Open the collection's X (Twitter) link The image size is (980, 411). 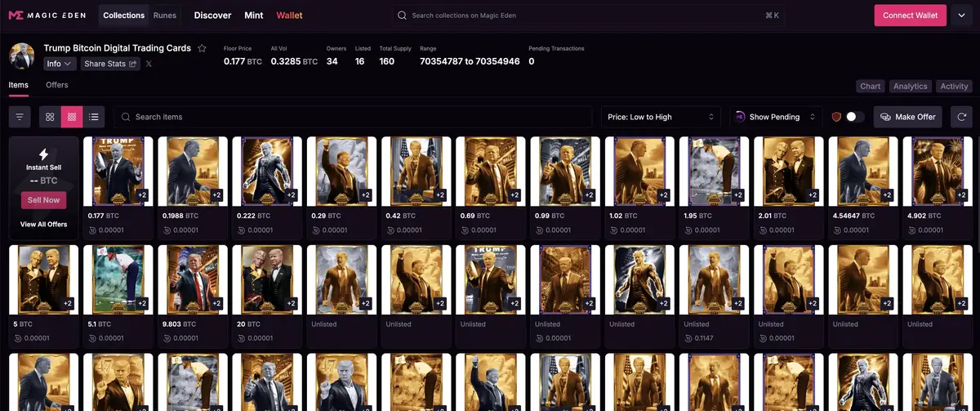(149, 64)
